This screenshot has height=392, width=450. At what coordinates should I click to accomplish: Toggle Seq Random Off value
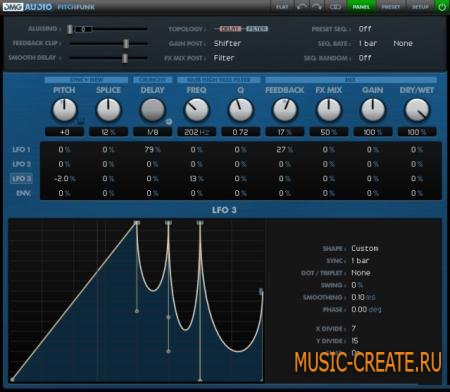pos(365,58)
